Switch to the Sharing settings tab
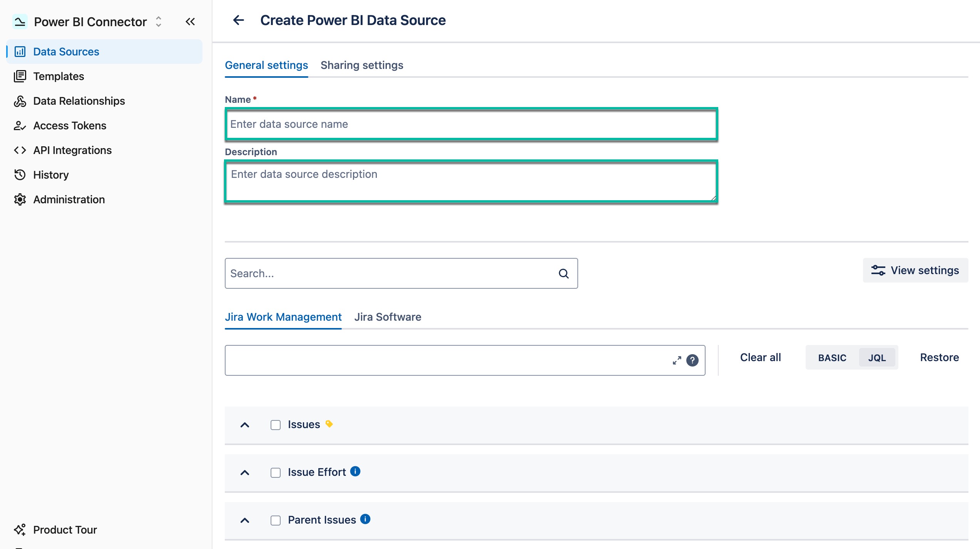The height and width of the screenshot is (549, 980). click(362, 65)
